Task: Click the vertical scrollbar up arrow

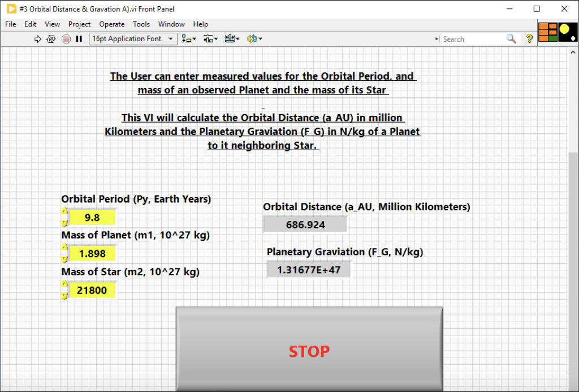Action: [x=573, y=53]
